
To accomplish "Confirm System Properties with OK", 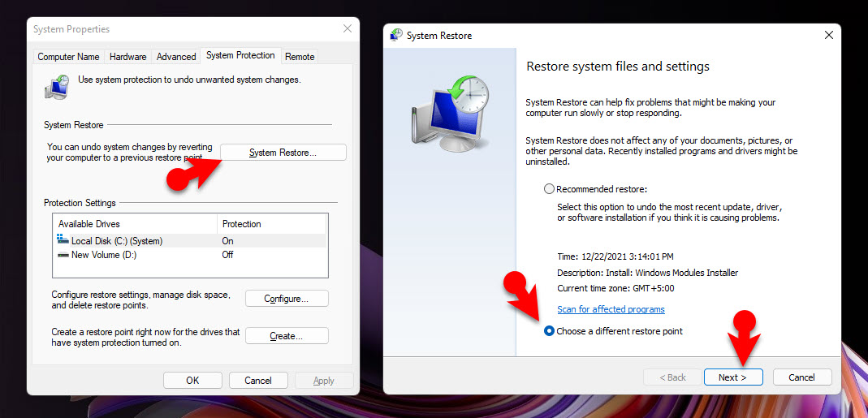I will (192, 381).
